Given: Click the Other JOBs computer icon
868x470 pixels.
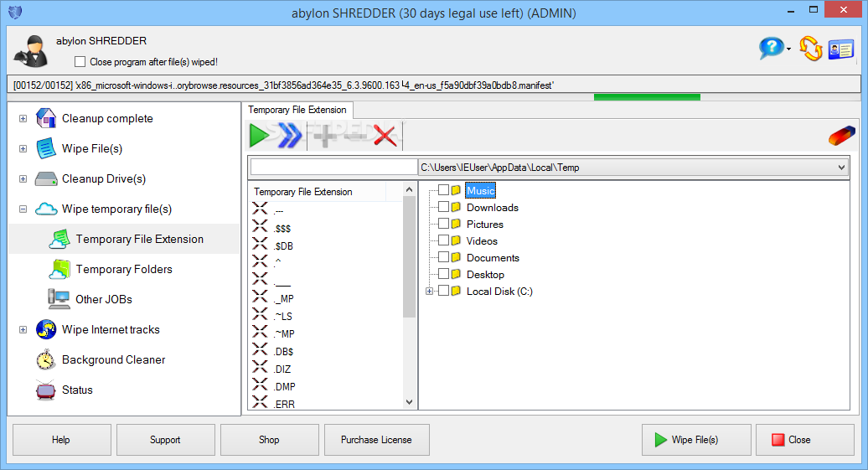Looking at the screenshot, I should tap(59, 299).
